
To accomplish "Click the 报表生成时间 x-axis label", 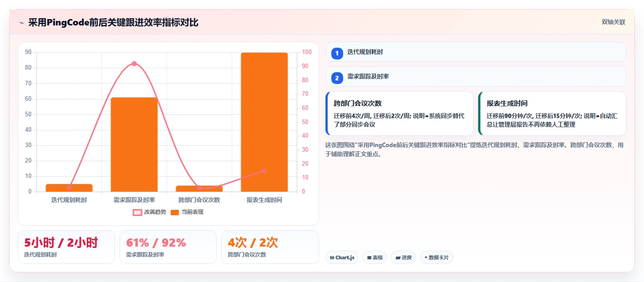I will pos(264,200).
